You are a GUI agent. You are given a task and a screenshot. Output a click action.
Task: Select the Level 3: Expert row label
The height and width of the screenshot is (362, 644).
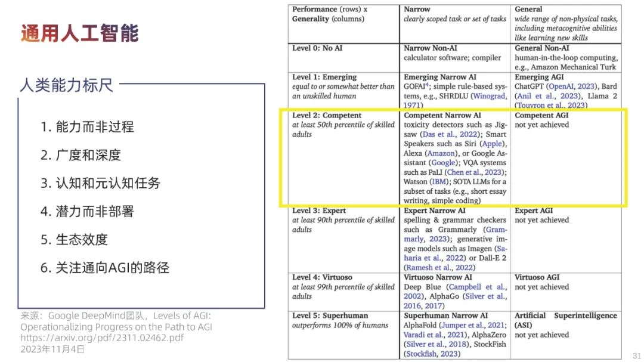point(319,211)
